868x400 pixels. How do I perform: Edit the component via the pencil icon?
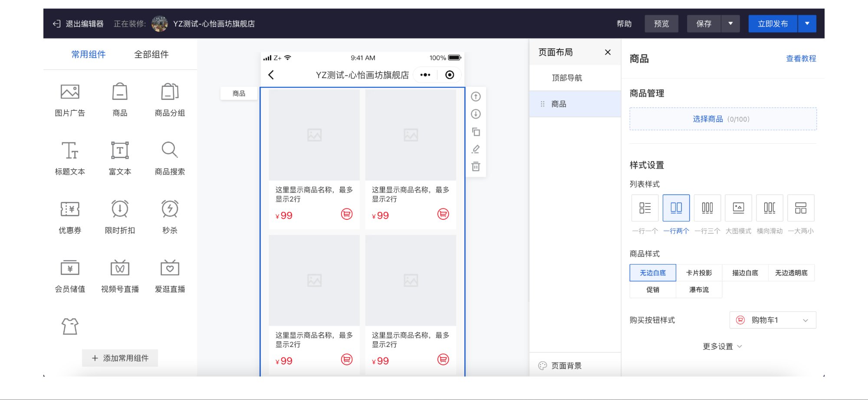click(476, 149)
